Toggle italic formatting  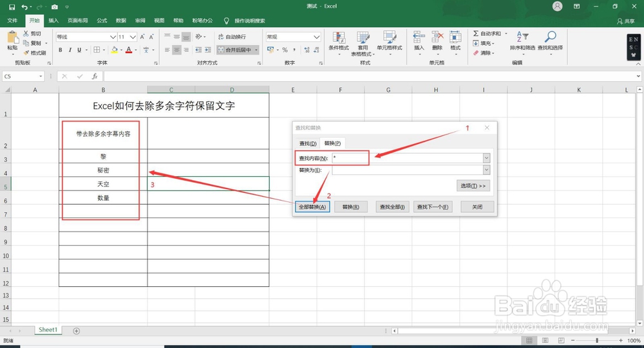pyautogui.click(x=70, y=50)
